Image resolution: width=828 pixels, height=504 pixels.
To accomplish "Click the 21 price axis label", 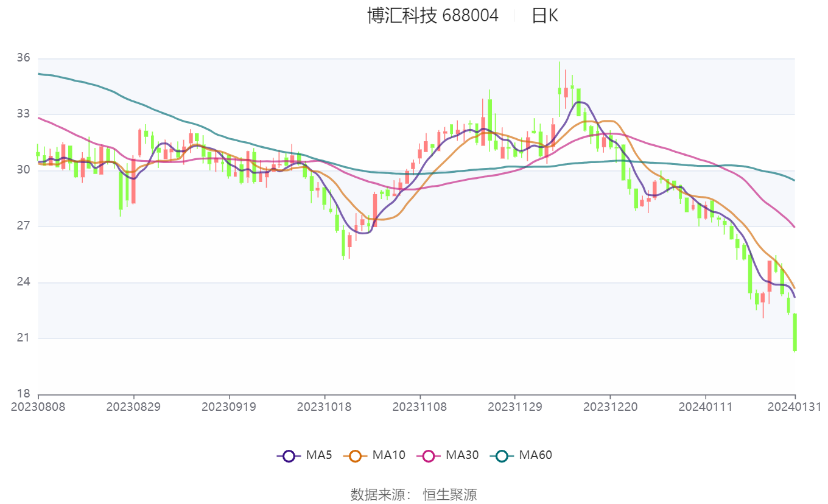I will pos(23,338).
